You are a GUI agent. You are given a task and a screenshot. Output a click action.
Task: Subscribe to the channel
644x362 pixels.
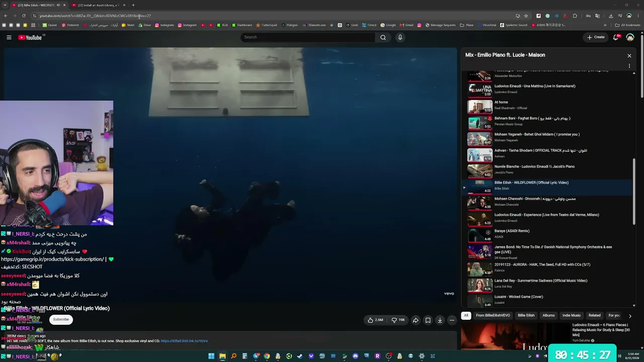click(x=61, y=319)
